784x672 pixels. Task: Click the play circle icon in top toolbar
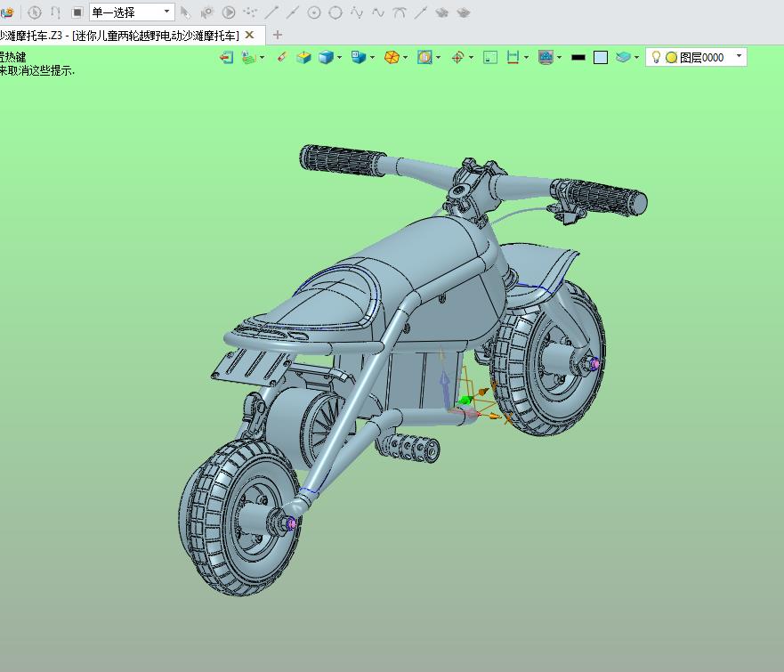(229, 12)
